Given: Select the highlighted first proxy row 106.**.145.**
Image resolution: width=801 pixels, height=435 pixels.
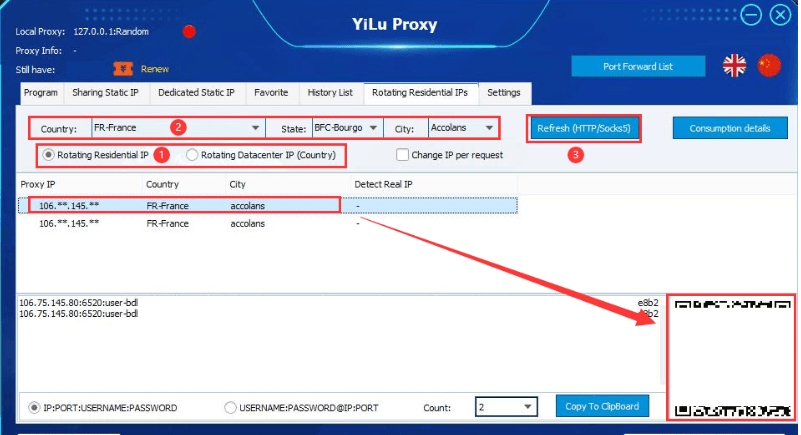Looking at the screenshot, I should [268, 206].
